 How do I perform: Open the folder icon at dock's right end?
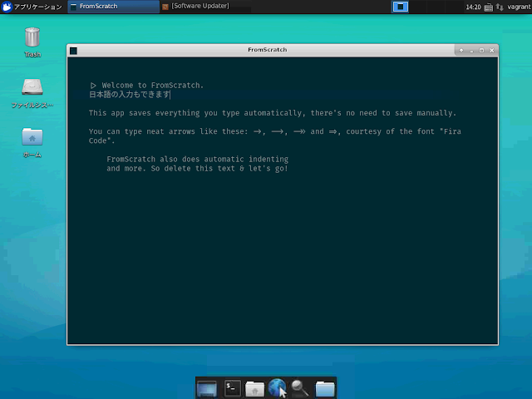pos(325,389)
